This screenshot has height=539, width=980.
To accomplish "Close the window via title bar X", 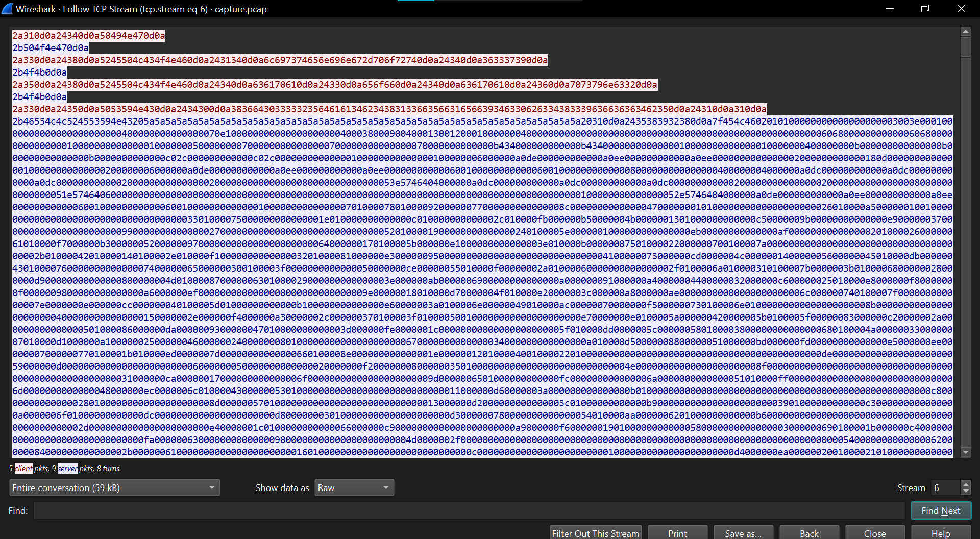I will coord(961,9).
